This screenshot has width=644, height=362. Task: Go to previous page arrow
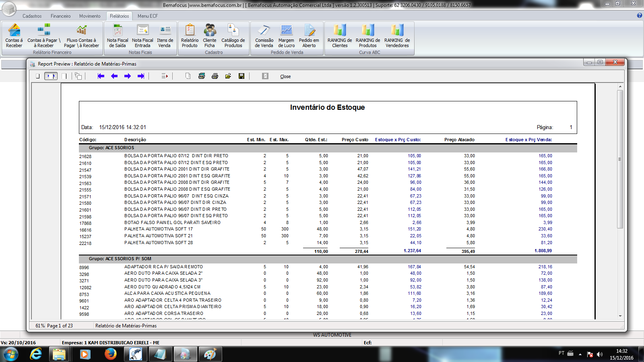pyautogui.click(x=114, y=76)
